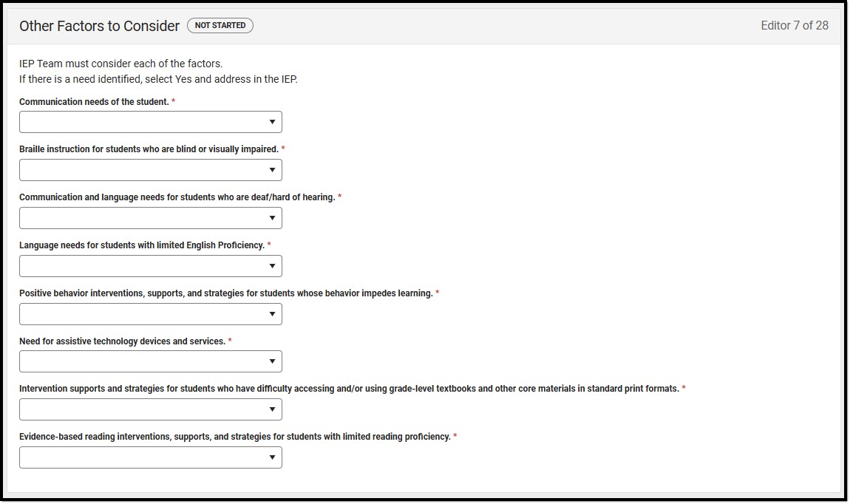Open the Communication needs of the student dropdown

click(151, 122)
